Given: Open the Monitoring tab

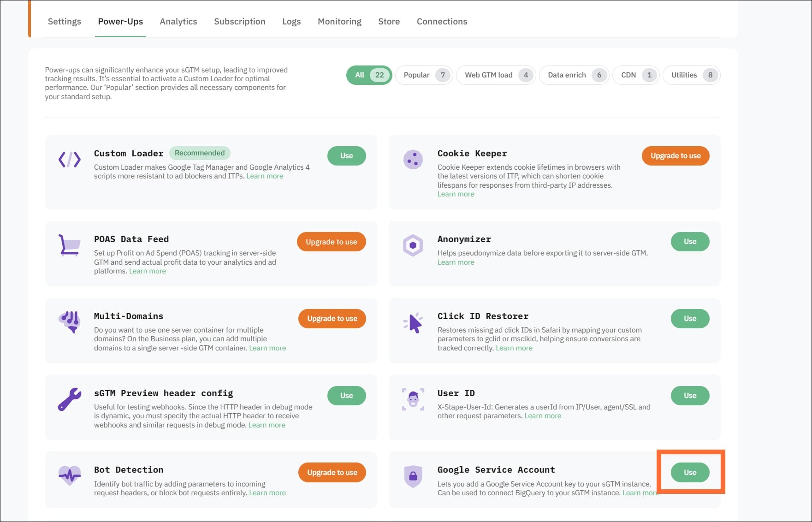Looking at the screenshot, I should click(x=339, y=21).
